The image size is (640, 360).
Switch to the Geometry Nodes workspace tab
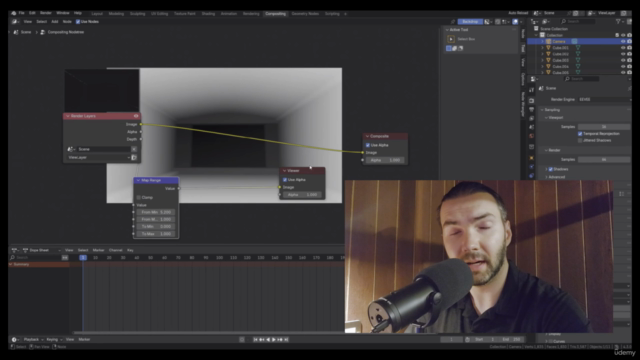click(305, 13)
